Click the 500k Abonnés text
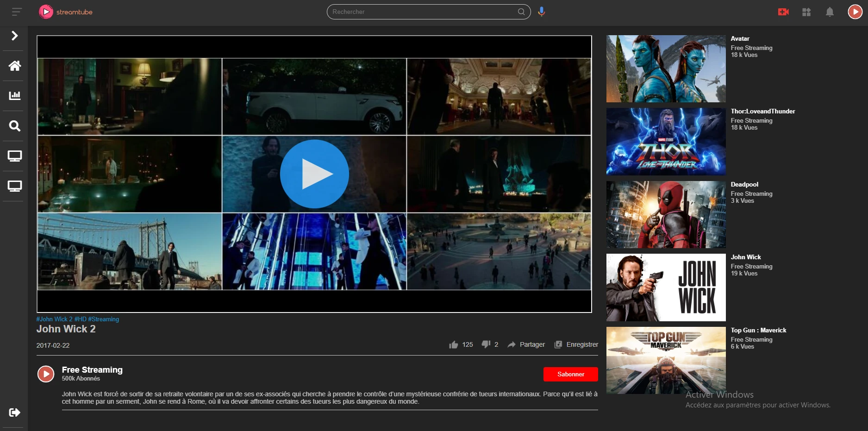 [81, 378]
